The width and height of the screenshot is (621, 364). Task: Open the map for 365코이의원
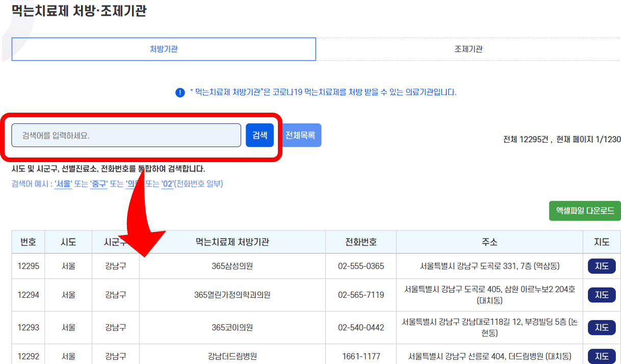(601, 327)
